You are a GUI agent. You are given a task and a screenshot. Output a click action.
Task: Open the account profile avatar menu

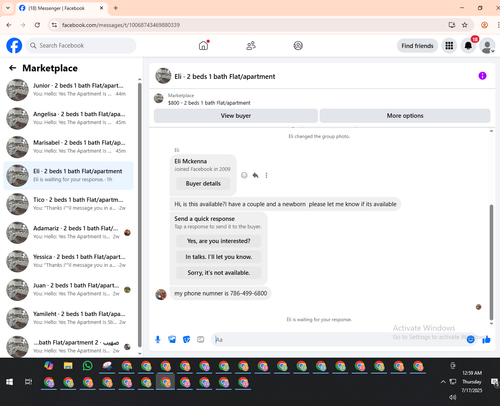[487, 46]
